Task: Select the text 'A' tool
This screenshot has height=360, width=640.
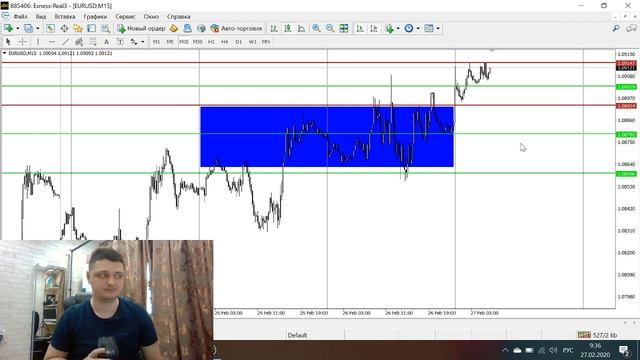Action: (106, 42)
